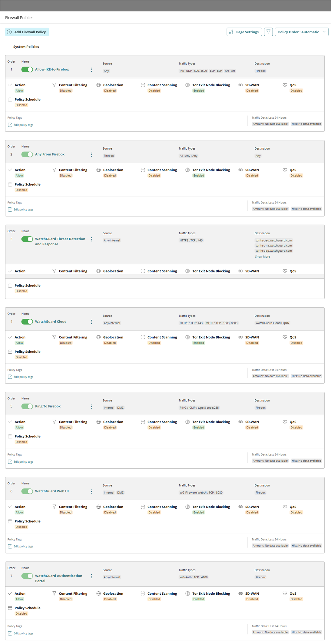
Task: Click the WatchGuard Cloud FQDN destination tag
Action: 272,323
